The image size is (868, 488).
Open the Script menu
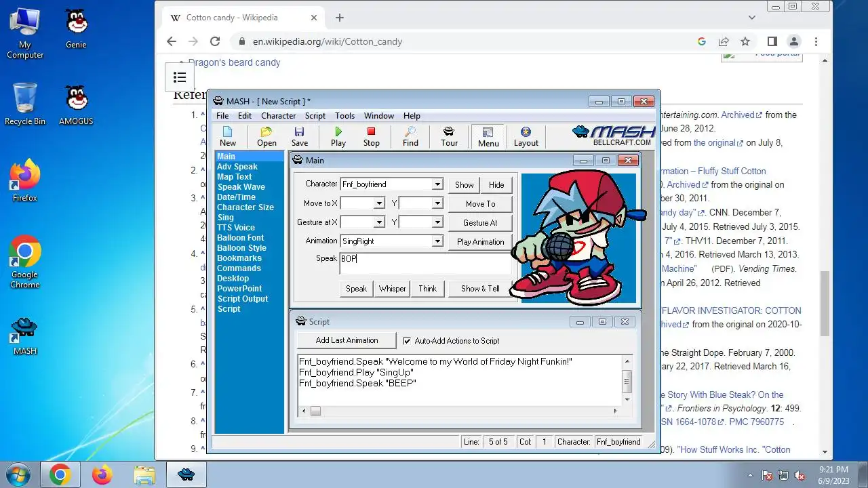(x=315, y=116)
